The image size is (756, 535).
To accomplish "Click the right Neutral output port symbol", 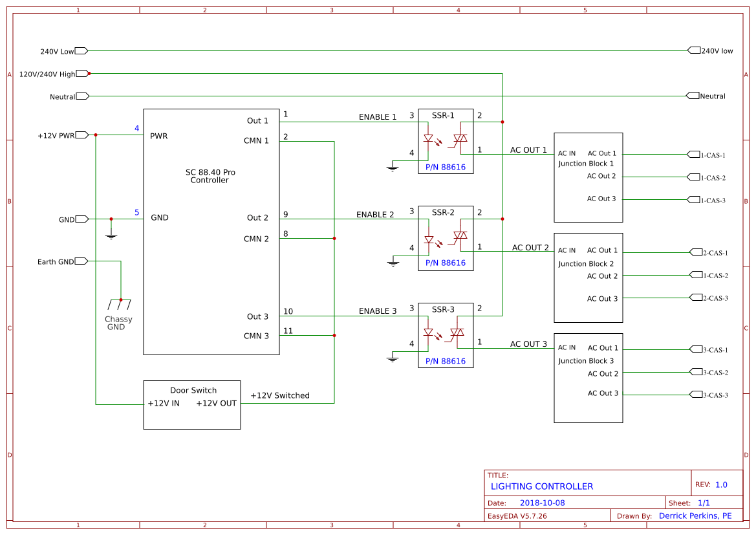I will (x=693, y=96).
